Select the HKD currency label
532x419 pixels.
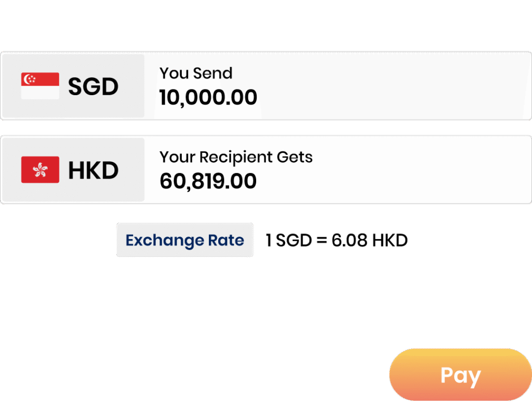(94, 170)
